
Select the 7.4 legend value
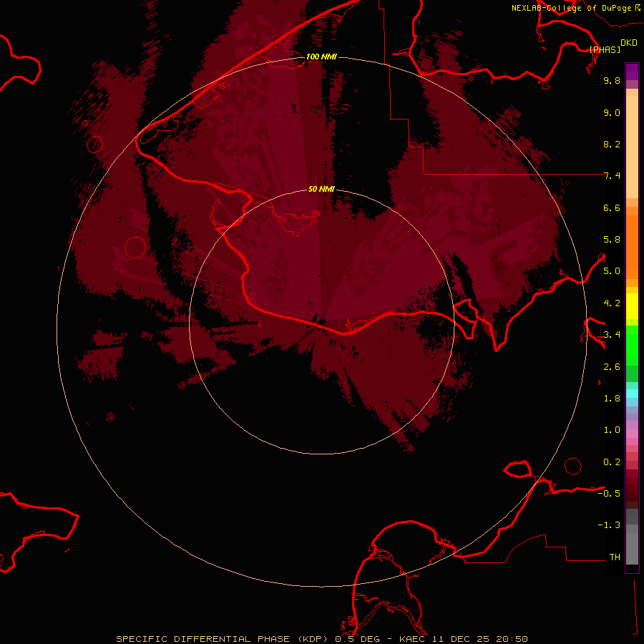click(612, 176)
